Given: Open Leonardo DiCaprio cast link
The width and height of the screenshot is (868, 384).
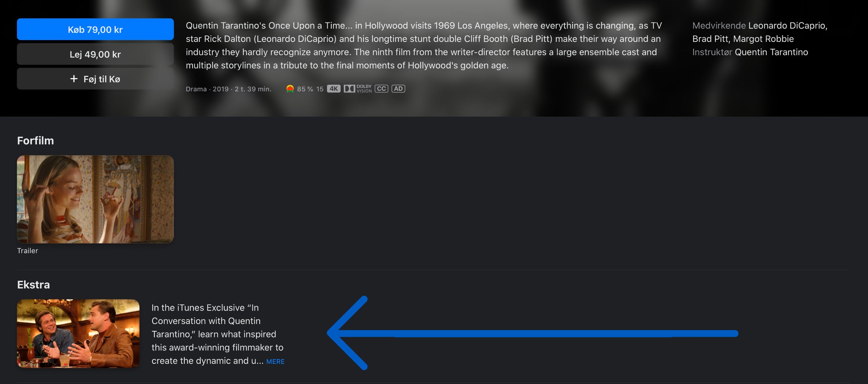Looking at the screenshot, I should click(x=788, y=26).
